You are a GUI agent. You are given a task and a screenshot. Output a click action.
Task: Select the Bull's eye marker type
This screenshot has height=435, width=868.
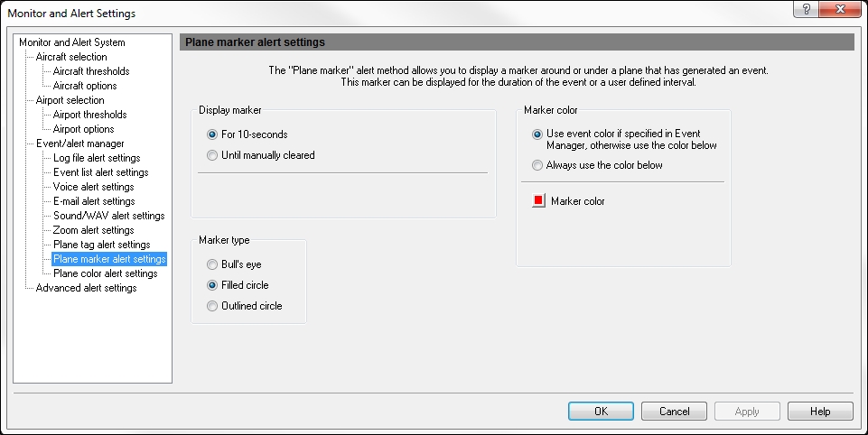tap(212, 264)
